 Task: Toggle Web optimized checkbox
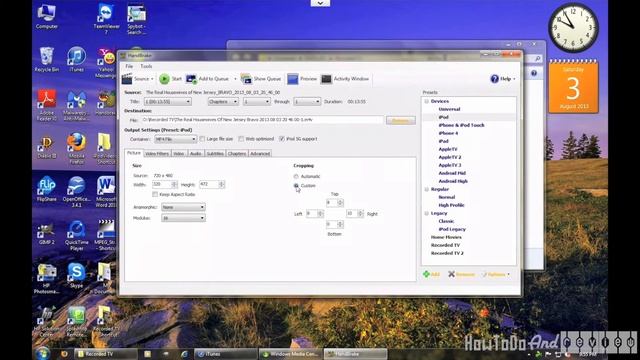[241, 139]
